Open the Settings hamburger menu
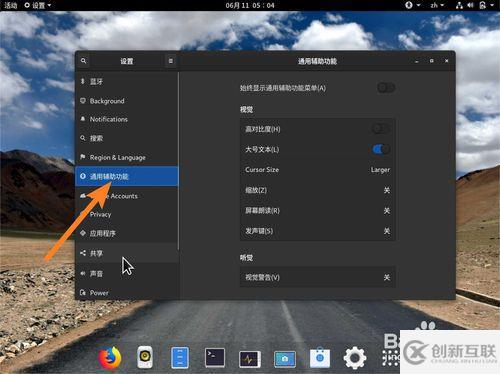The width and height of the screenshot is (500, 374). (x=171, y=61)
